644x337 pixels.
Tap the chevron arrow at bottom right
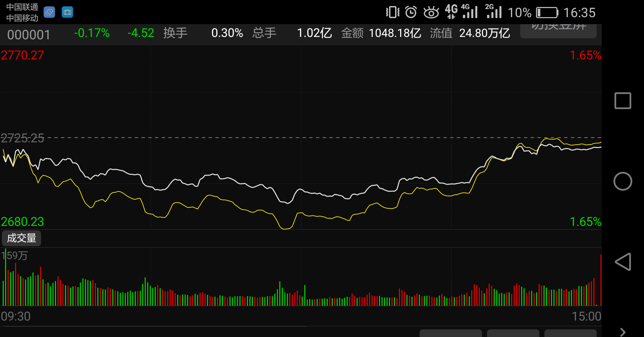tap(623, 332)
